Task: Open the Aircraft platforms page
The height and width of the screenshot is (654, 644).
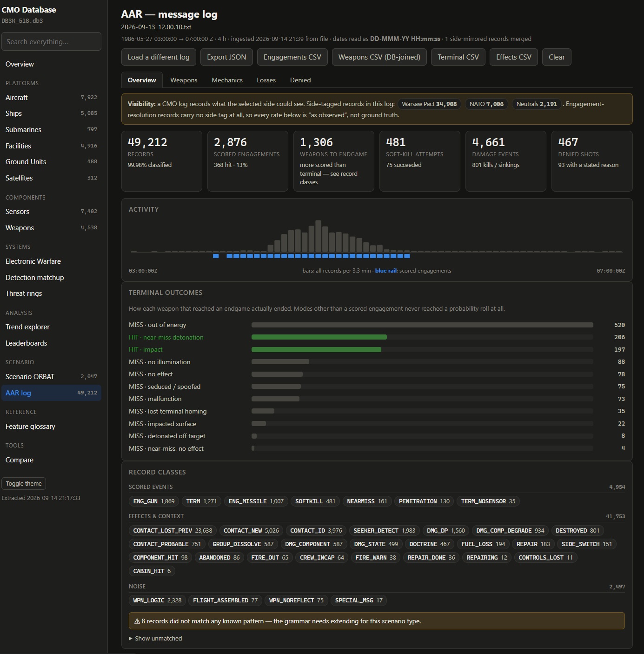Action: point(51,98)
